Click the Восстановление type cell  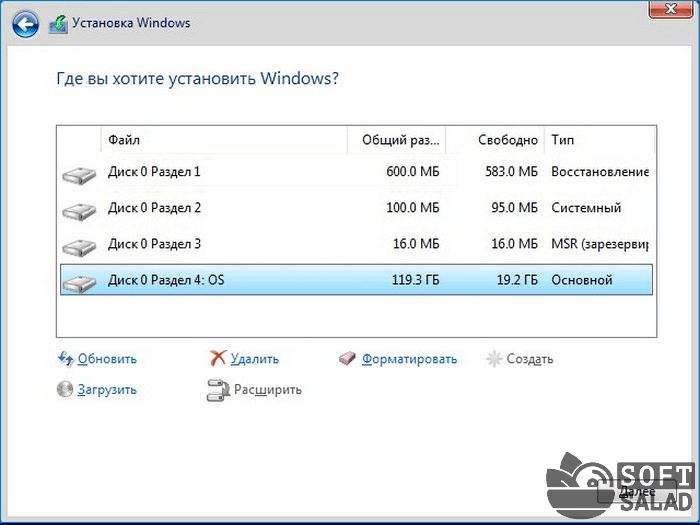click(x=600, y=172)
